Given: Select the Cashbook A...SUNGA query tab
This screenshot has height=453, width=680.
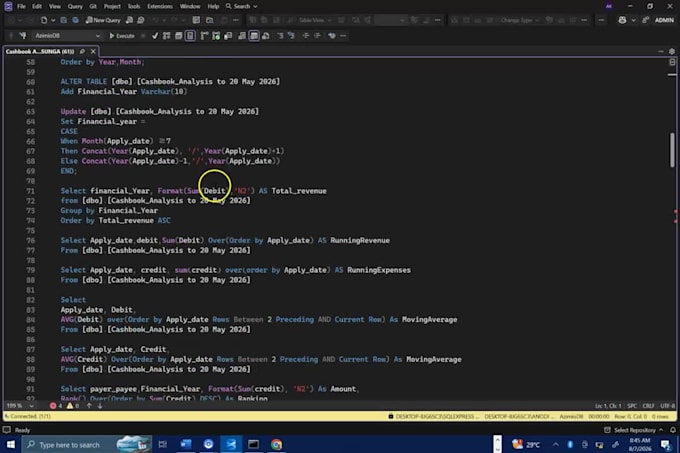Looking at the screenshot, I should click(x=40, y=51).
